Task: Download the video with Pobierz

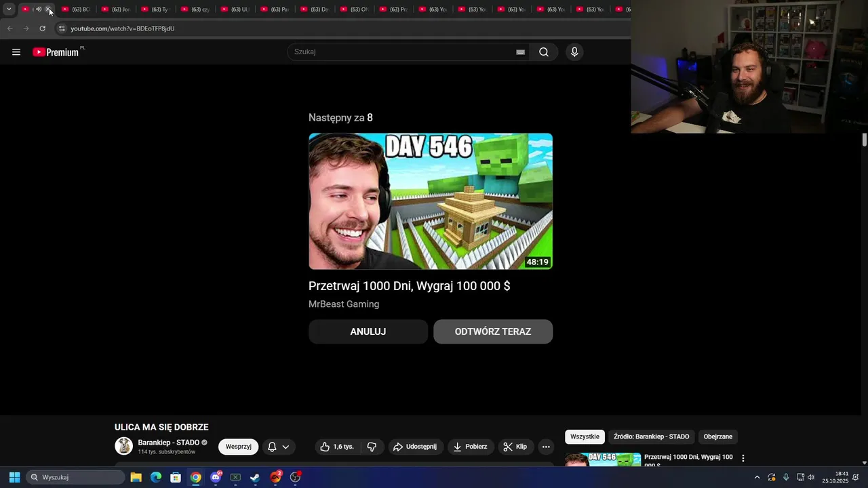Action: pyautogui.click(x=471, y=447)
